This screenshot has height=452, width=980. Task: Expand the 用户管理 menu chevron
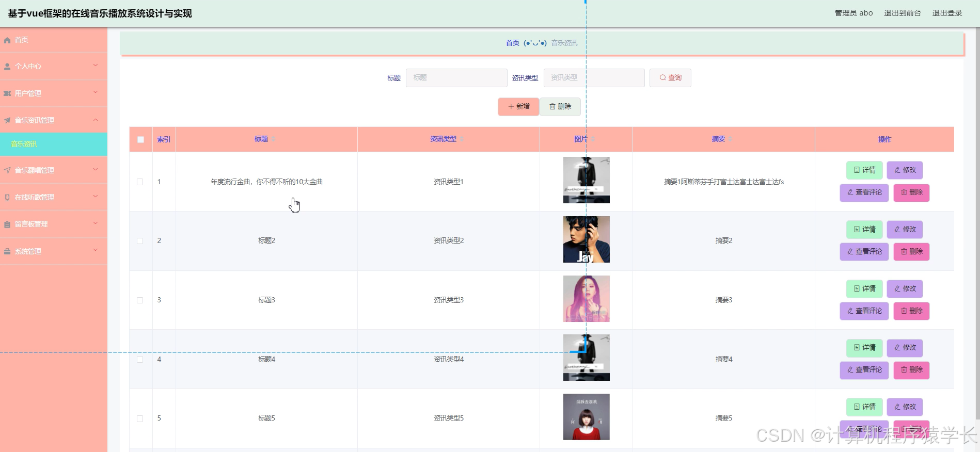pos(96,92)
